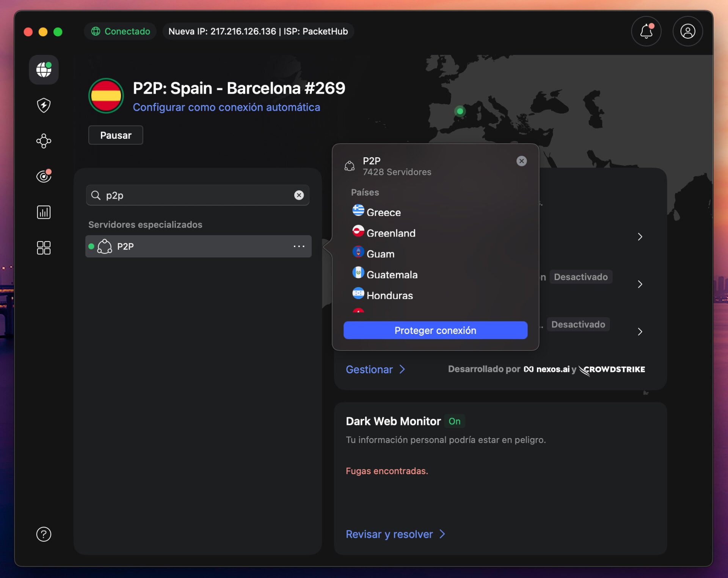Screen dimensions: 728x578
Task: Select the Threat Protection shield icon
Action: (43, 105)
